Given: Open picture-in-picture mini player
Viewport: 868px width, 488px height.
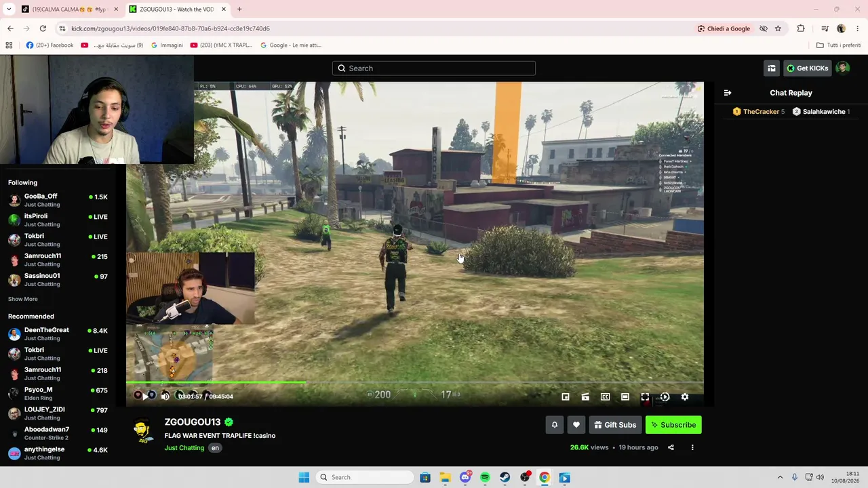Looking at the screenshot, I should tap(566, 397).
